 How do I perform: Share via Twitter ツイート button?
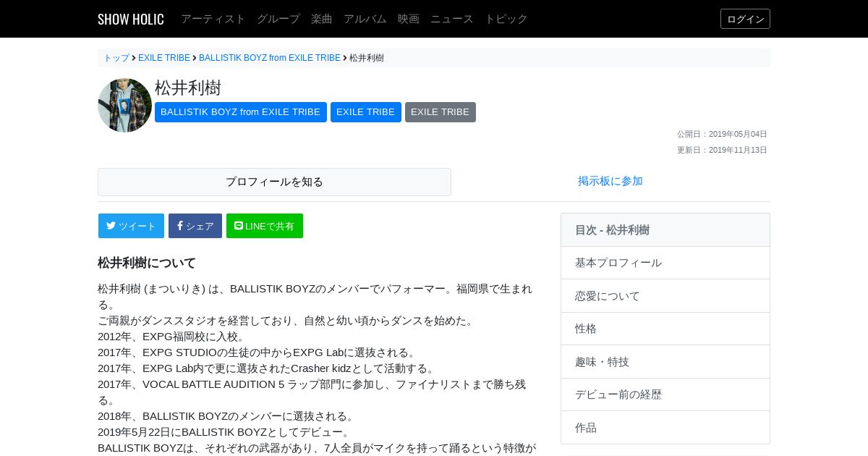pyautogui.click(x=131, y=226)
